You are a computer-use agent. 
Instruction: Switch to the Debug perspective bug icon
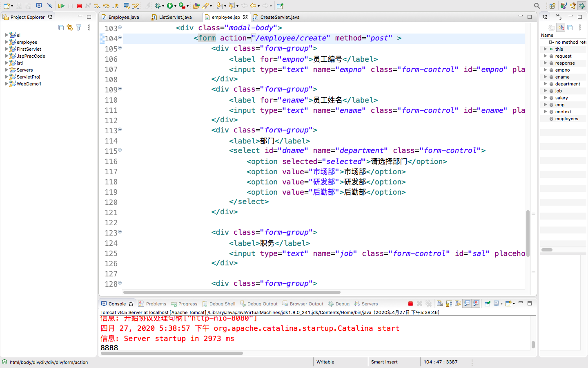point(582,6)
